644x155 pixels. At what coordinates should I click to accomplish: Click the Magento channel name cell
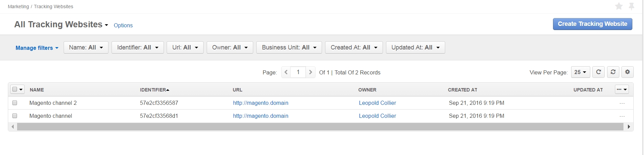[51, 116]
